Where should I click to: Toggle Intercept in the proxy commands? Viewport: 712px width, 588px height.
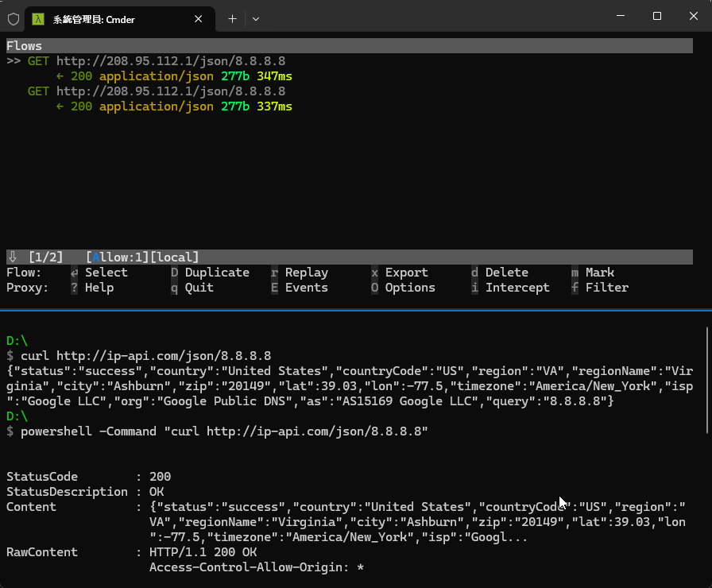pyautogui.click(x=517, y=288)
